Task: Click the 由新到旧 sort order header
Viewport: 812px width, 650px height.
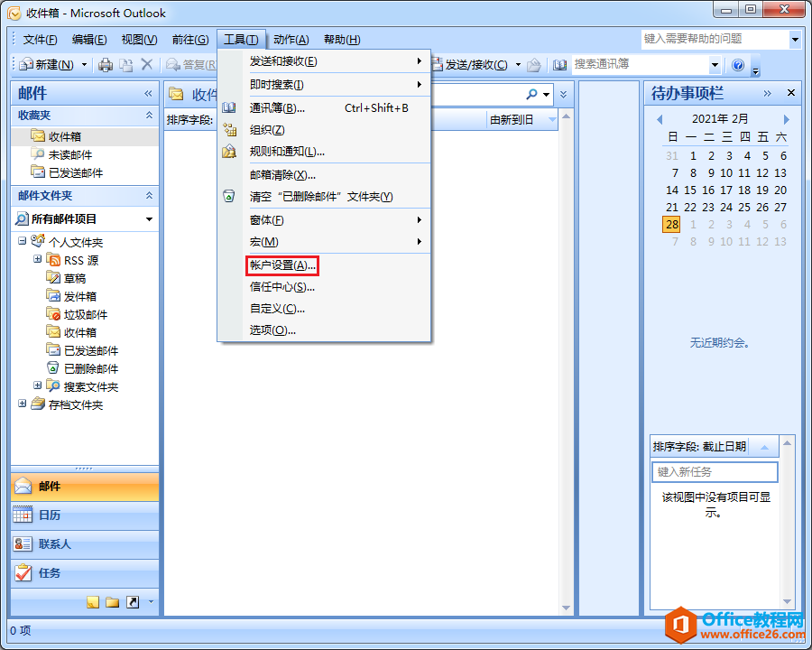Action: [x=522, y=120]
